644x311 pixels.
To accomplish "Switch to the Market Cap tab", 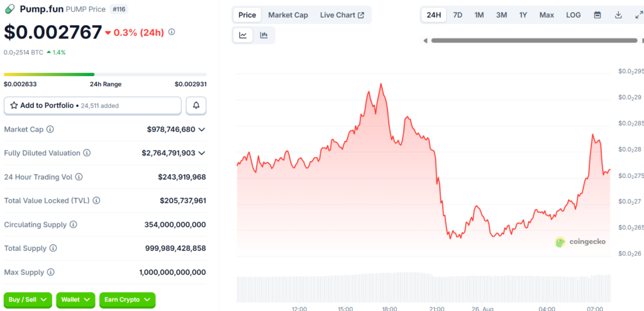I will tap(288, 15).
